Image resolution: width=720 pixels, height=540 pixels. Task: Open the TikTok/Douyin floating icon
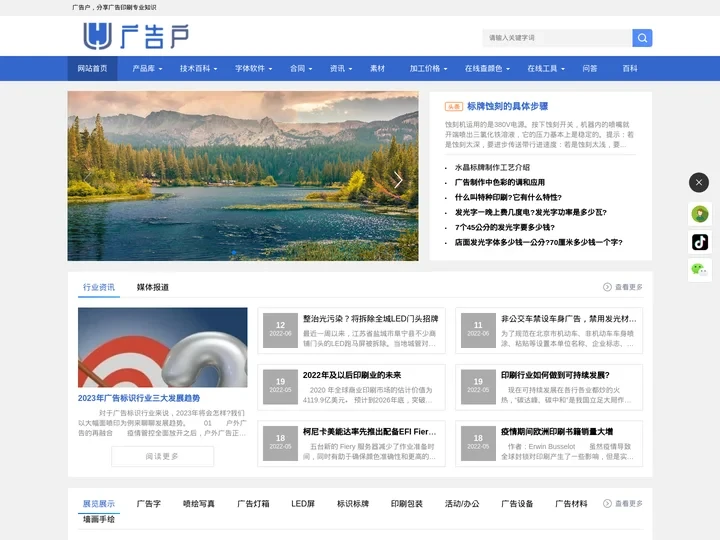[x=700, y=242]
